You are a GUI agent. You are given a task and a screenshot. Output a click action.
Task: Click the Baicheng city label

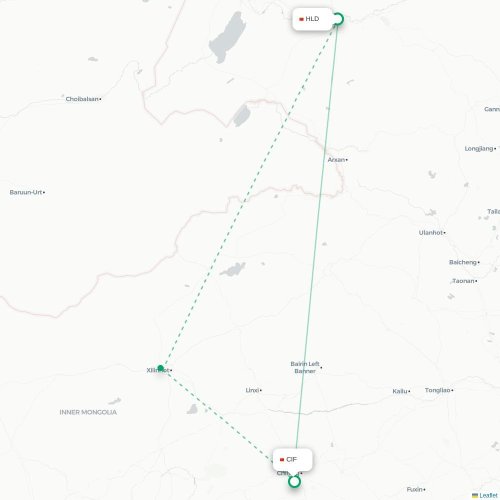tap(463, 262)
